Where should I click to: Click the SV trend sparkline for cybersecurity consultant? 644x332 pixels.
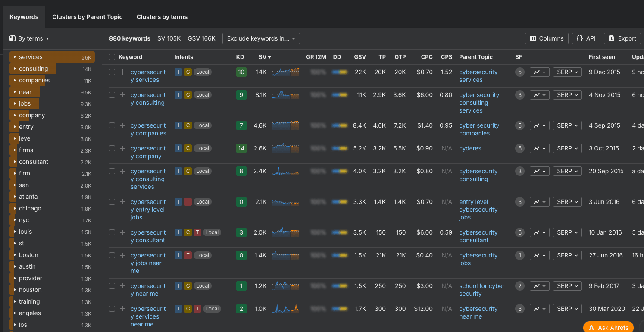click(x=285, y=232)
